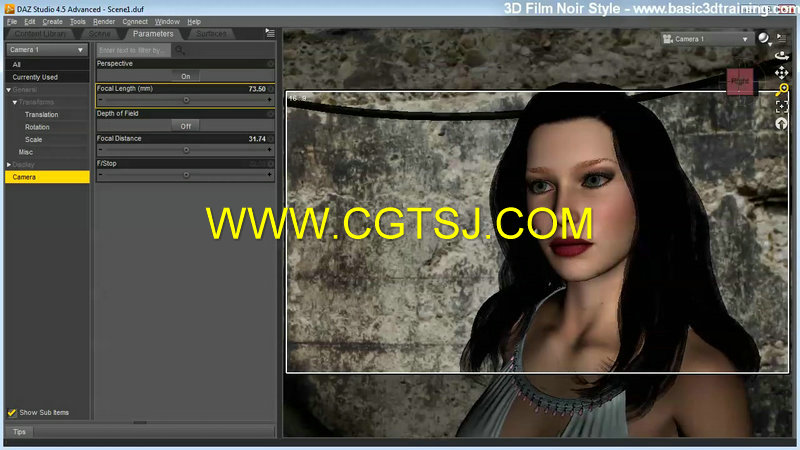The image size is (800, 450).
Task: Click the Focal Distance slider handle
Action: pos(186,150)
